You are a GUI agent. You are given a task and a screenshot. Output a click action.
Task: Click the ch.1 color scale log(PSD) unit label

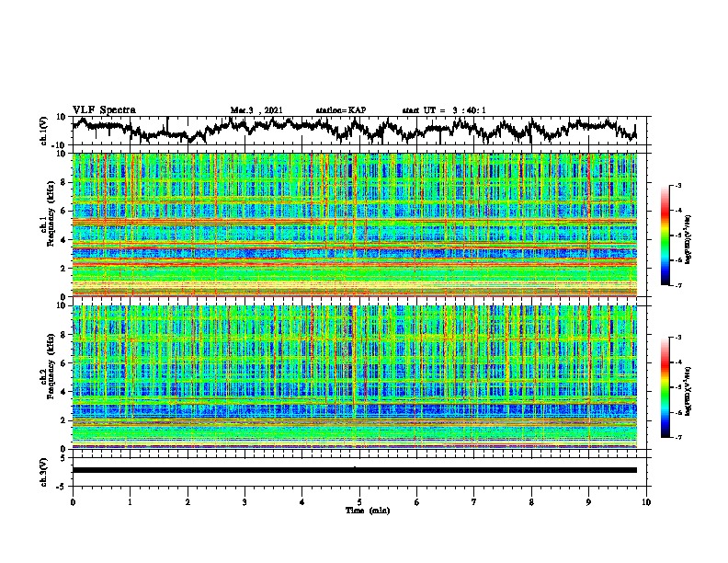click(688, 240)
